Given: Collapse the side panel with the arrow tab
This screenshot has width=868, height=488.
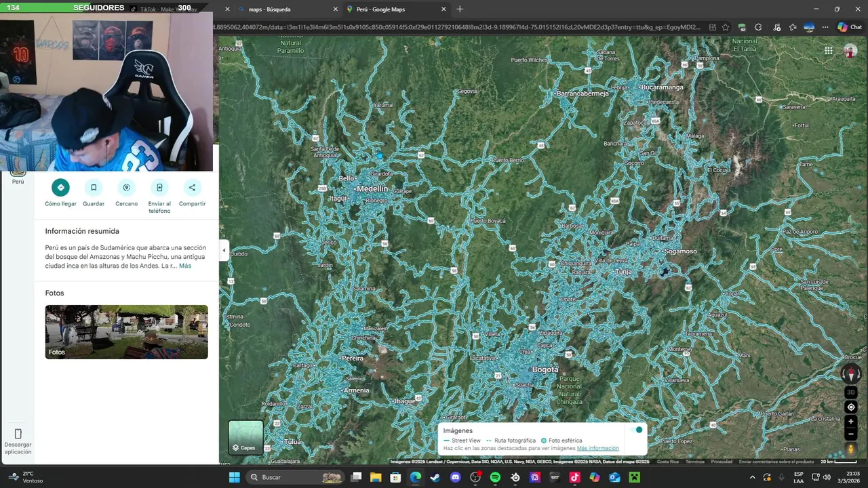Looking at the screenshot, I should pos(224,250).
